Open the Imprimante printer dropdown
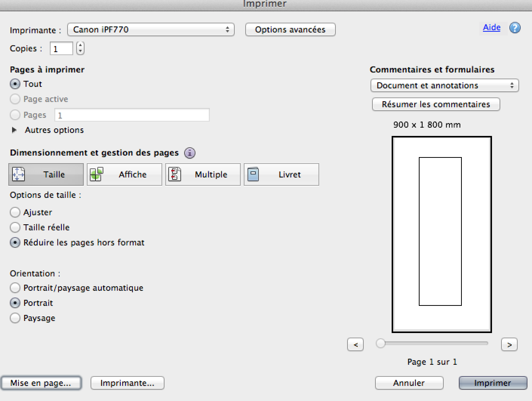The image size is (532, 401). (x=151, y=29)
